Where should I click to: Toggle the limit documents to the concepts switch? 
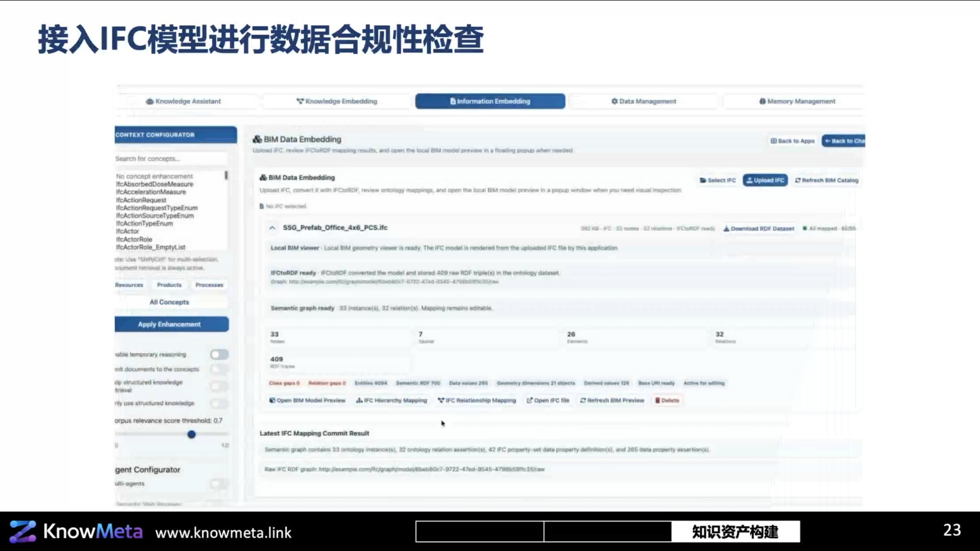219,369
